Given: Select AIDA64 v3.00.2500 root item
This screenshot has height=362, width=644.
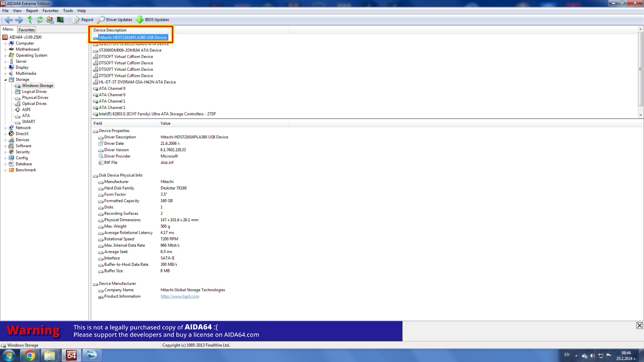Looking at the screenshot, I should point(25,37).
